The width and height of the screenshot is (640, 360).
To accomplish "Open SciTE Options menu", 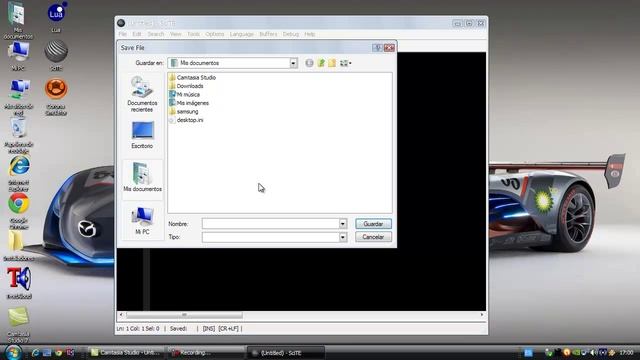I will (215, 34).
